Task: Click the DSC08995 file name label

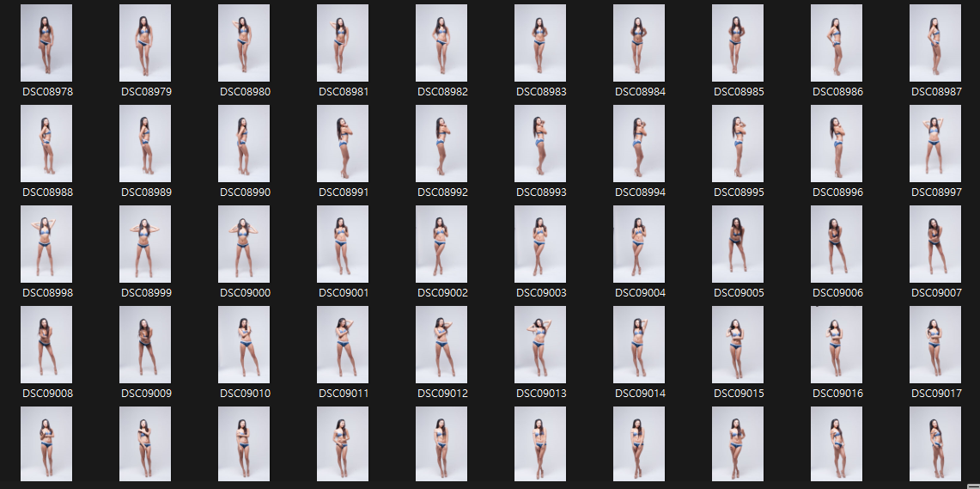Action: click(739, 193)
